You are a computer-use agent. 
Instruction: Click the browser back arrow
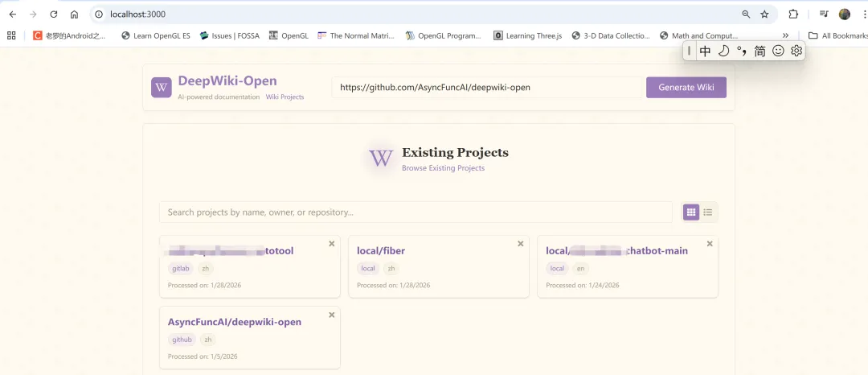click(x=12, y=14)
